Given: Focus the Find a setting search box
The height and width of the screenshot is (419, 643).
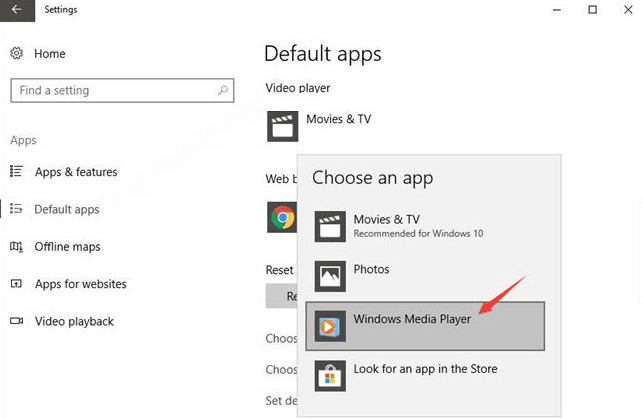Looking at the screenshot, I should click(122, 90).
